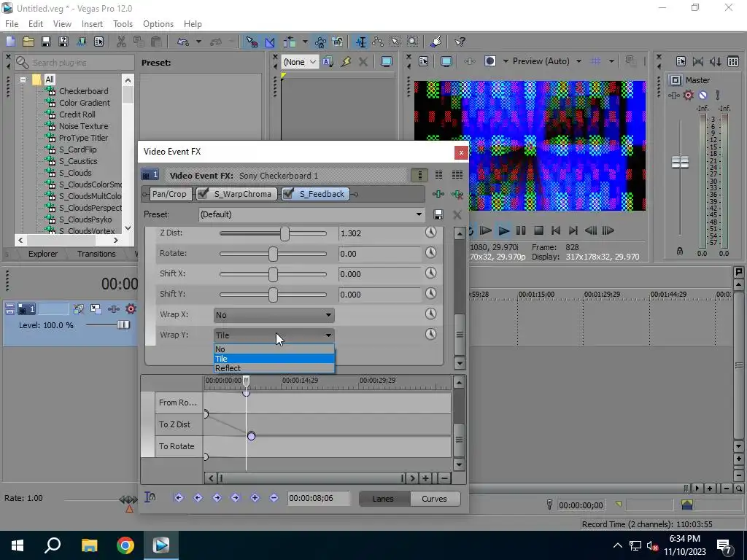This screenshot has height=560, width=747.
Task: Toggle the S_Feedback effect checkbox
Action: [287, 193]
